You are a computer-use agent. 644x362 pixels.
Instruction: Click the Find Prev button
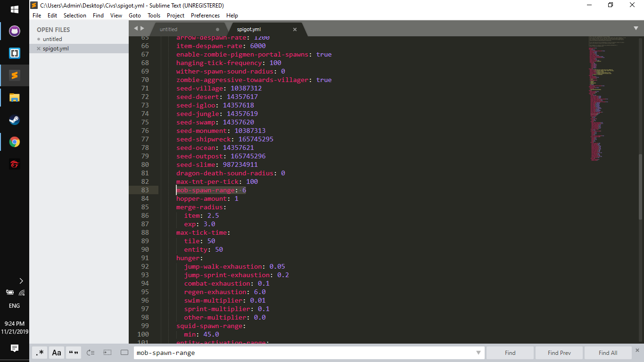pos(559,353)
